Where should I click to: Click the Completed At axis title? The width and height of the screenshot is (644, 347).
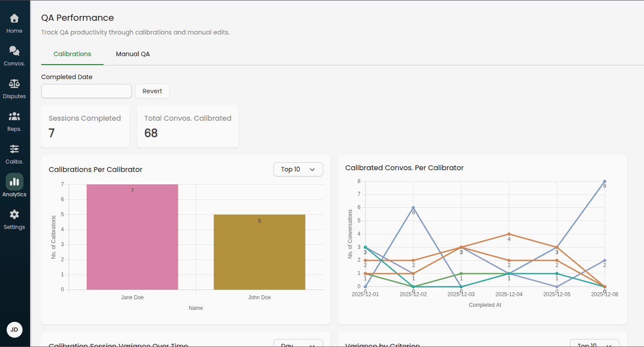485,305
